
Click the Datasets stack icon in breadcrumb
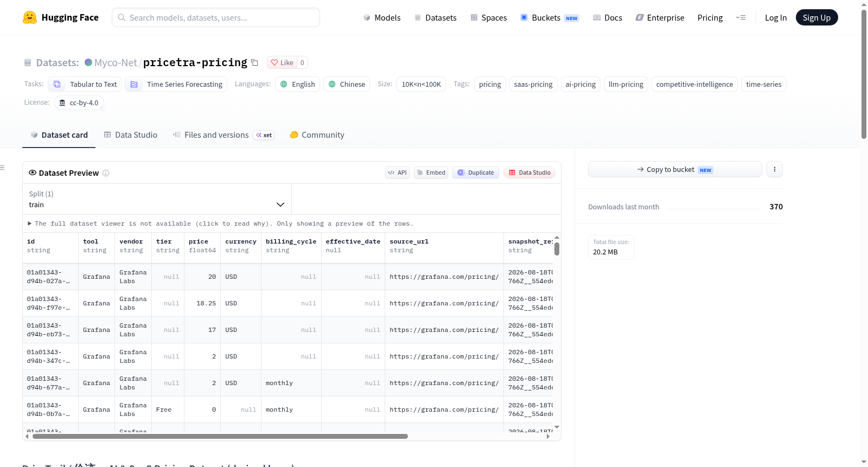pos(28,62)
